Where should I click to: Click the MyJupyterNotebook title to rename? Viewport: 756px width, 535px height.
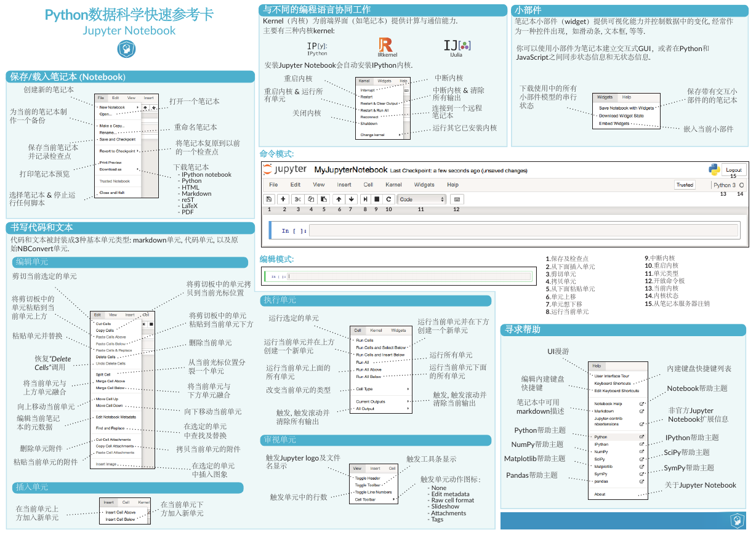pos(350,169)
